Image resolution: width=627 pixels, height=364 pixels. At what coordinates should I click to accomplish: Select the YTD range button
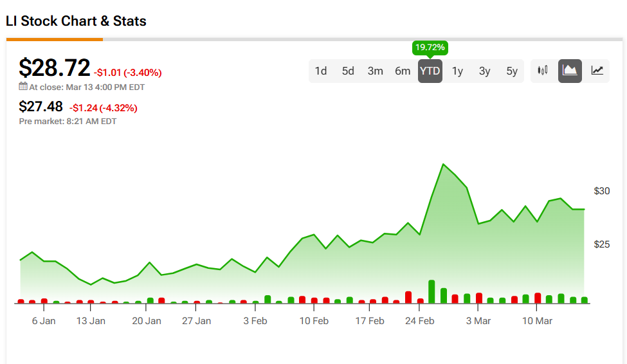[430, 71]
